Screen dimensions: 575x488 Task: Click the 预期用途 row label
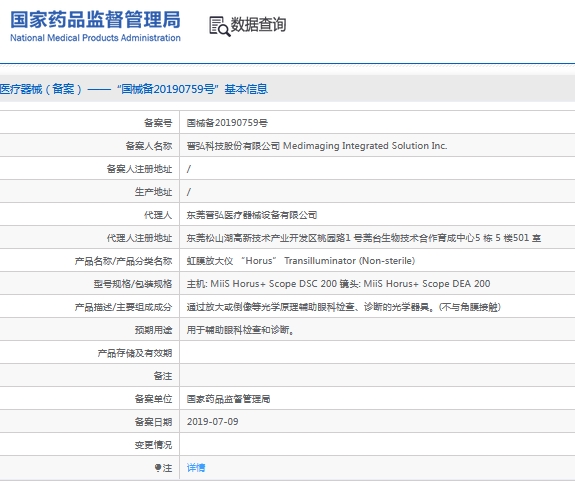[x=153, y=330]
